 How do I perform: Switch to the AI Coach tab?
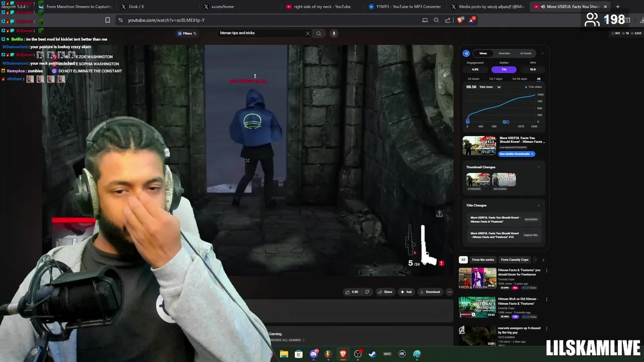tap(526, 53)
